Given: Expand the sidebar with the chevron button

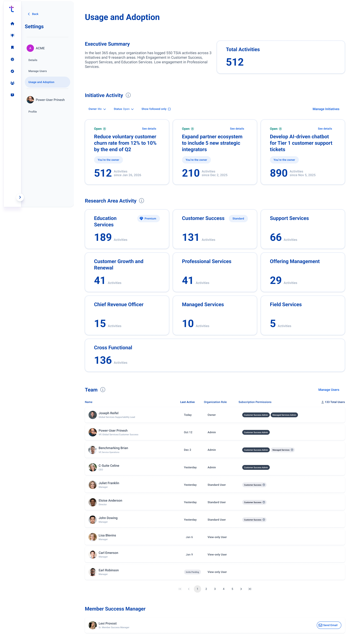Looking at the screenshot, I should [x=20, y=197].
